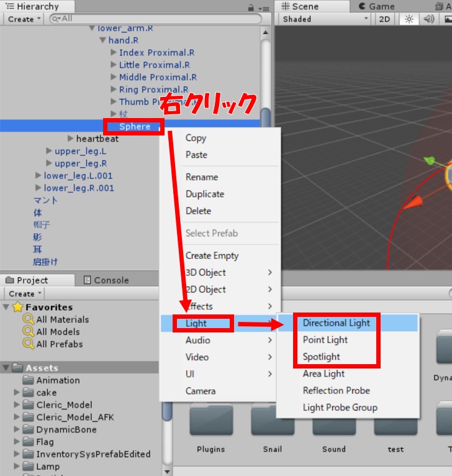Toggle 2D view mode in Scene
This screenshot has height=476, width=452.
pos(385,19)
